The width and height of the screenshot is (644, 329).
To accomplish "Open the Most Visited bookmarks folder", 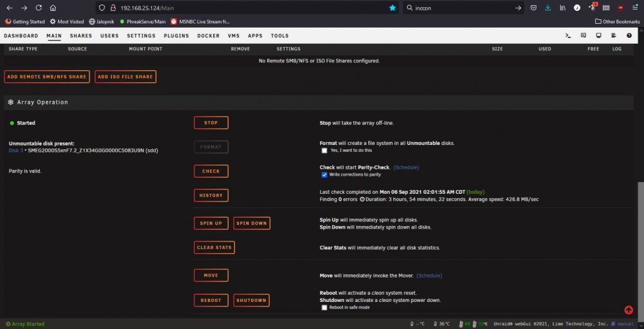I will tap(67, 22).
